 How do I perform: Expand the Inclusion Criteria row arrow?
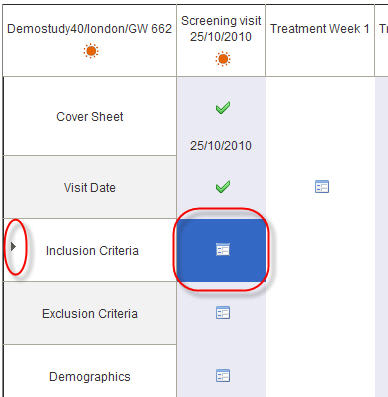pos(13,247)
